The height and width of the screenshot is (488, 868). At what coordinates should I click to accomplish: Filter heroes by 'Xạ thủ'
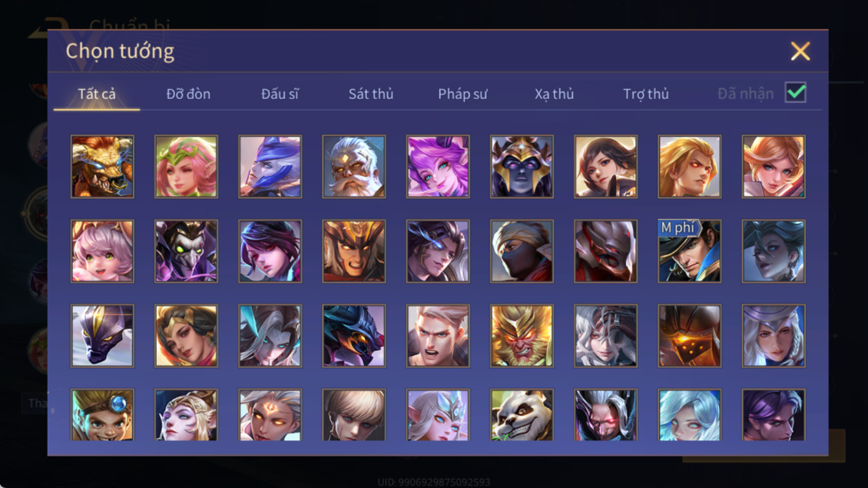(554, 94)
